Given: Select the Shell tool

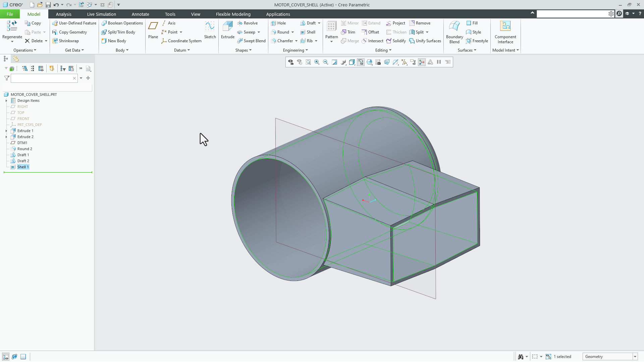Looking at the screenshot, I should (x=308, y=32).
